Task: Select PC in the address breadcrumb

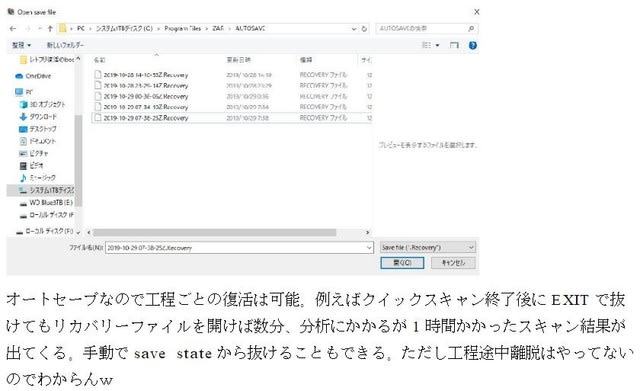Action: point(81,29)
